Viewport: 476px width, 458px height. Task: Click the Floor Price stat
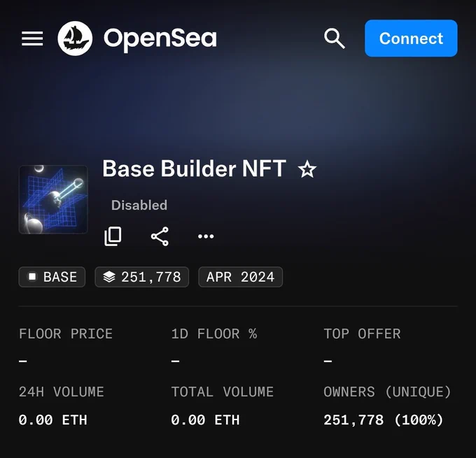pyautogui.click(x=66, y=346)
